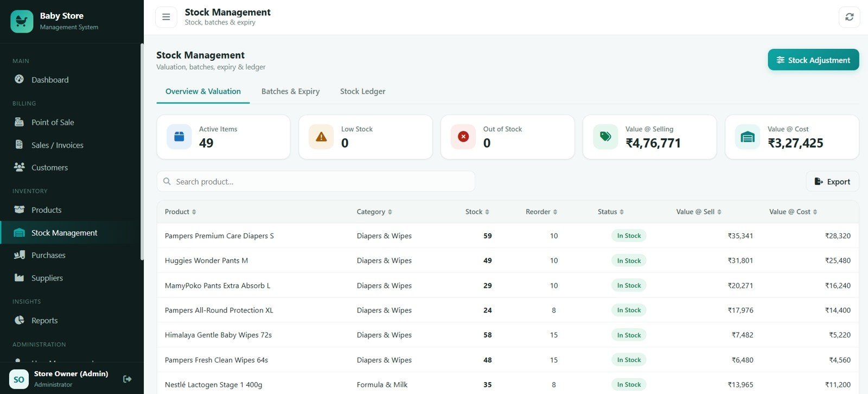Click the ₹4,76,771 selling value figure
Image resolution: width=868 pixels, height=394 pixels.
pyautogui.click(x=653, y=143)
